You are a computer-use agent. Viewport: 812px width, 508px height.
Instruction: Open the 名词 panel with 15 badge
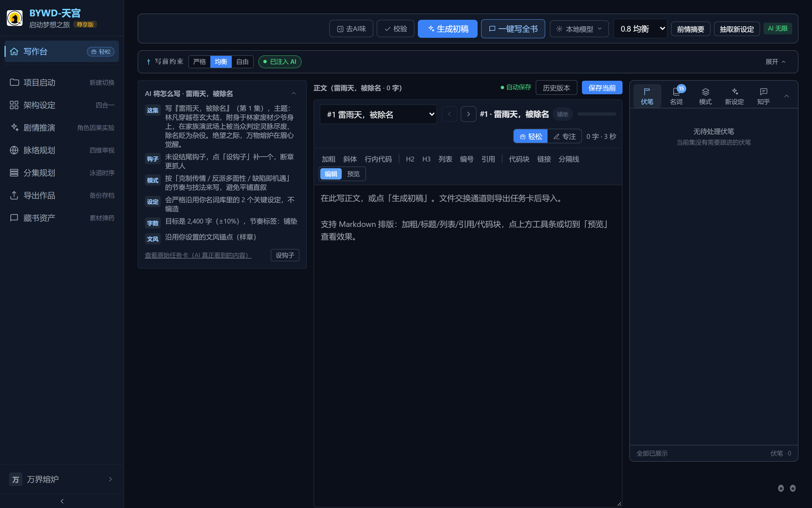click(x=676, y=96)
